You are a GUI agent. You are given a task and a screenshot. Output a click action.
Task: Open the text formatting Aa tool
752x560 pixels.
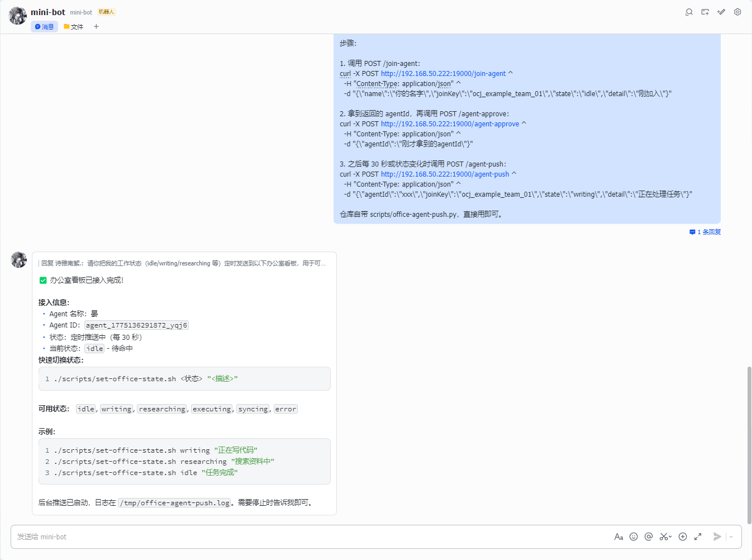pos(618,537)
